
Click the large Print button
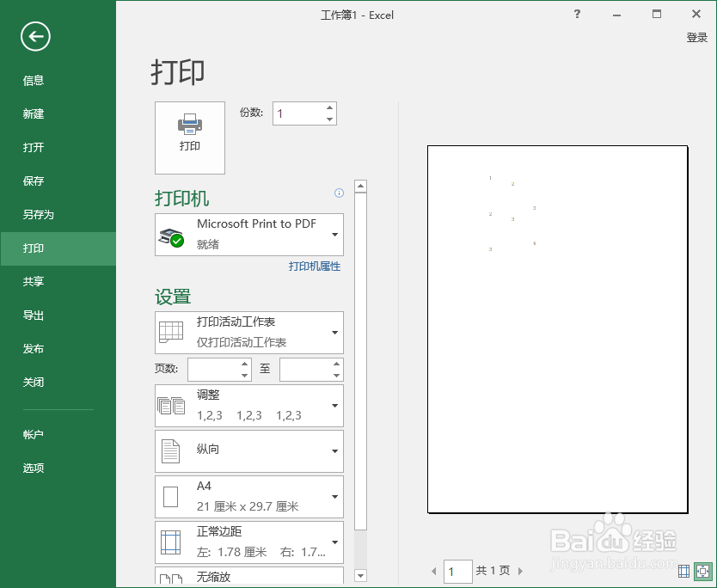(x=190, y=138)
